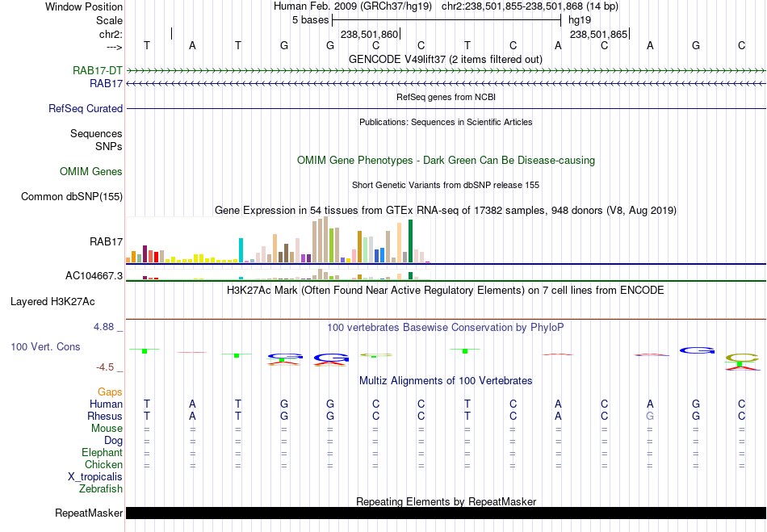
Task: Open the H3K27Ac Mark ENCODE track title
Action: pos(446,291)
